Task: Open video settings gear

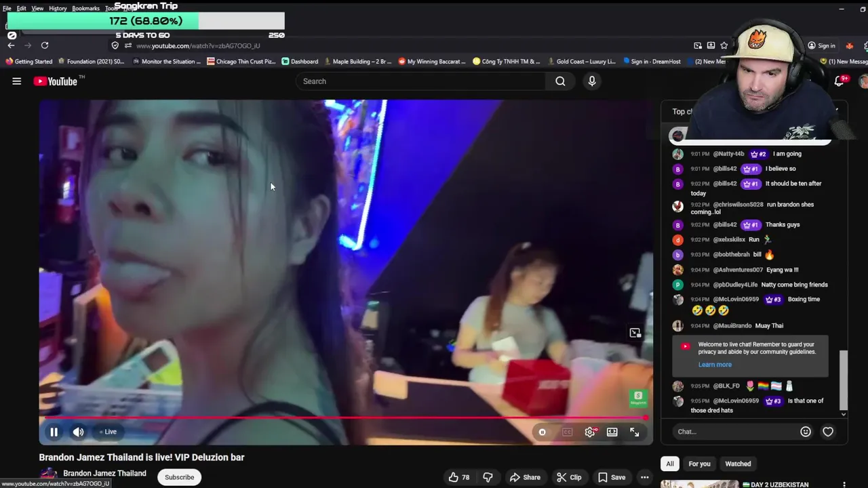Action: pyautogui.click(x=590, y=432)
